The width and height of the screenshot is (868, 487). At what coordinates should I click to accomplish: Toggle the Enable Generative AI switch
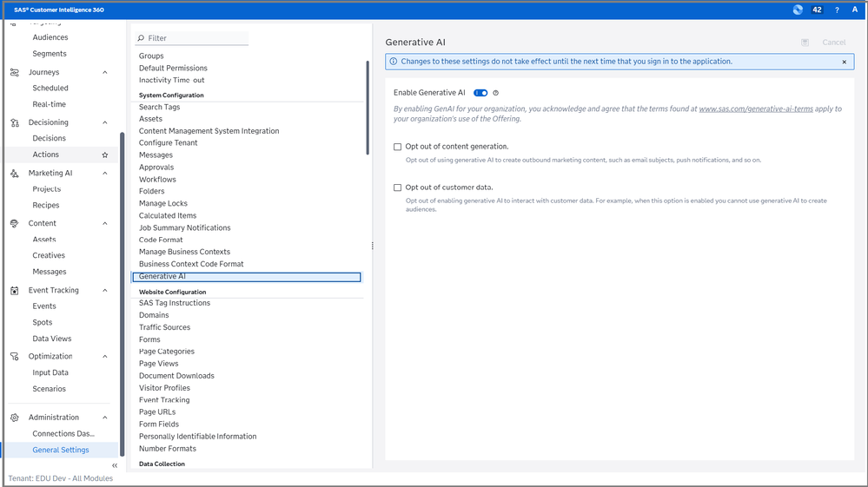pos(480,93)
